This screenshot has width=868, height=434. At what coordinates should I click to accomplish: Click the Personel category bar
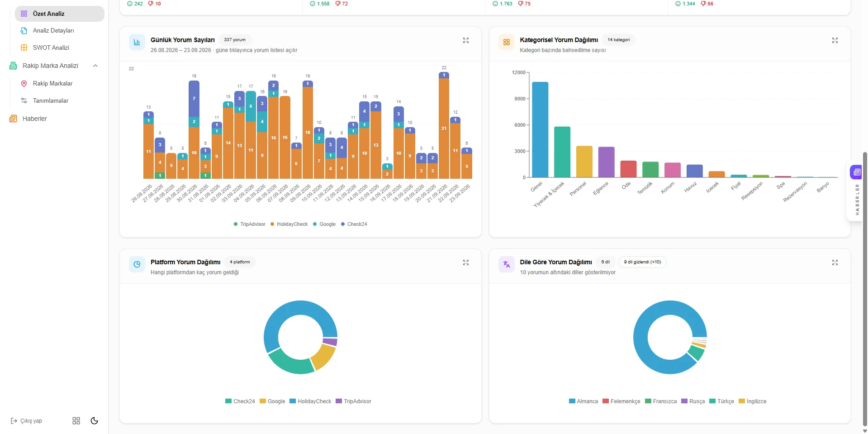[x=584, y=162]
